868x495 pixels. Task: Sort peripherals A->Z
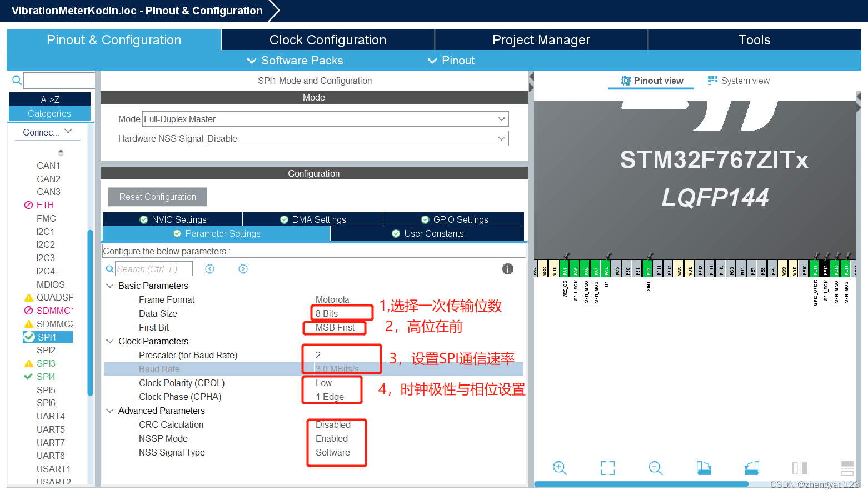tap(50, 99)
